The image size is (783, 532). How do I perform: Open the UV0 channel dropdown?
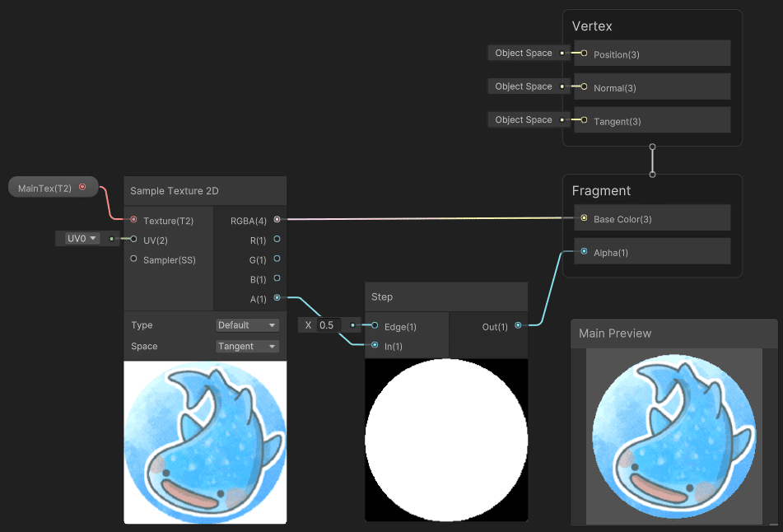tap(82, 239)
